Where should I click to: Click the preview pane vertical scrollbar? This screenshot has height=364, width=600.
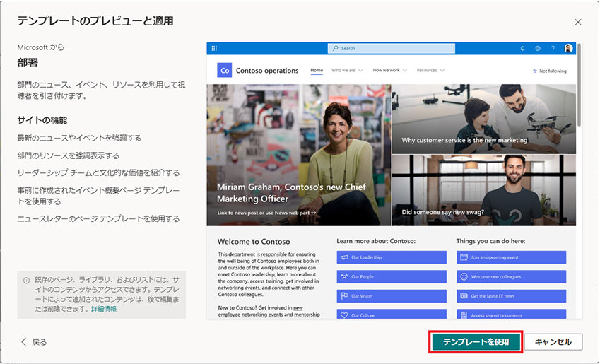[x=580, y=85]
